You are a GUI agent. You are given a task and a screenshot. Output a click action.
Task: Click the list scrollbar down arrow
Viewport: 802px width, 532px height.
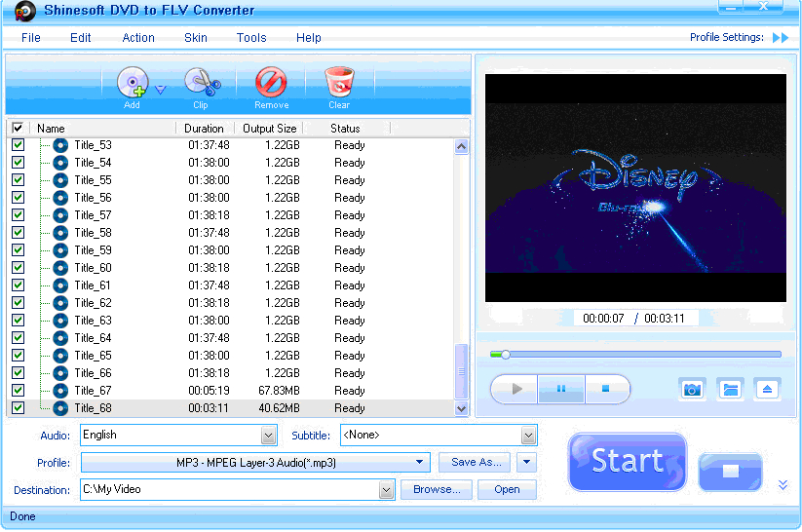coord(461,408)
